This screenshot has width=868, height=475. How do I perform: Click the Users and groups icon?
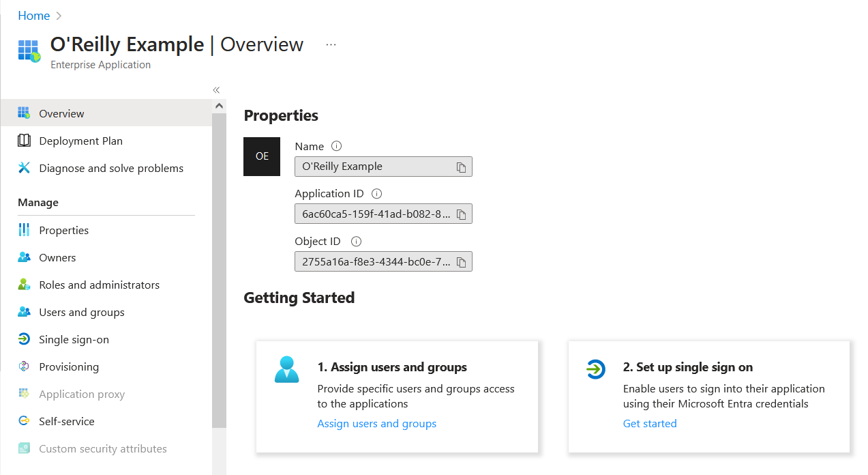tap(24, 312)
